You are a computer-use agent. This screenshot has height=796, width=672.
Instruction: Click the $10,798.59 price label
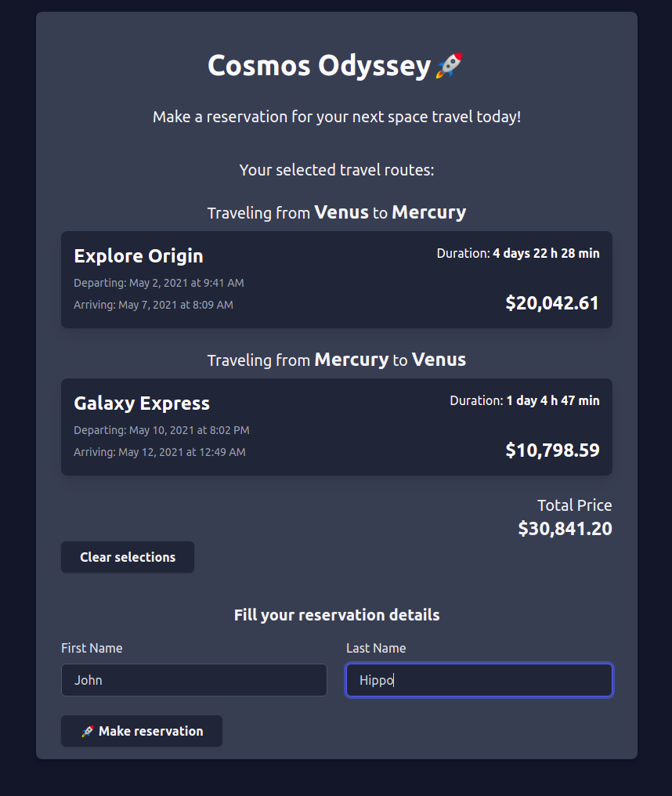point(552,450)
